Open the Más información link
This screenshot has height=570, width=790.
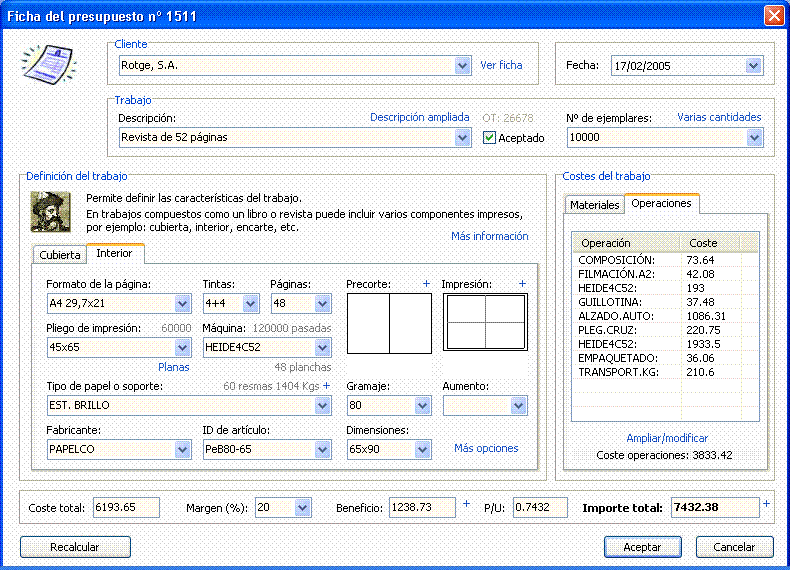(x=490, y=236)
